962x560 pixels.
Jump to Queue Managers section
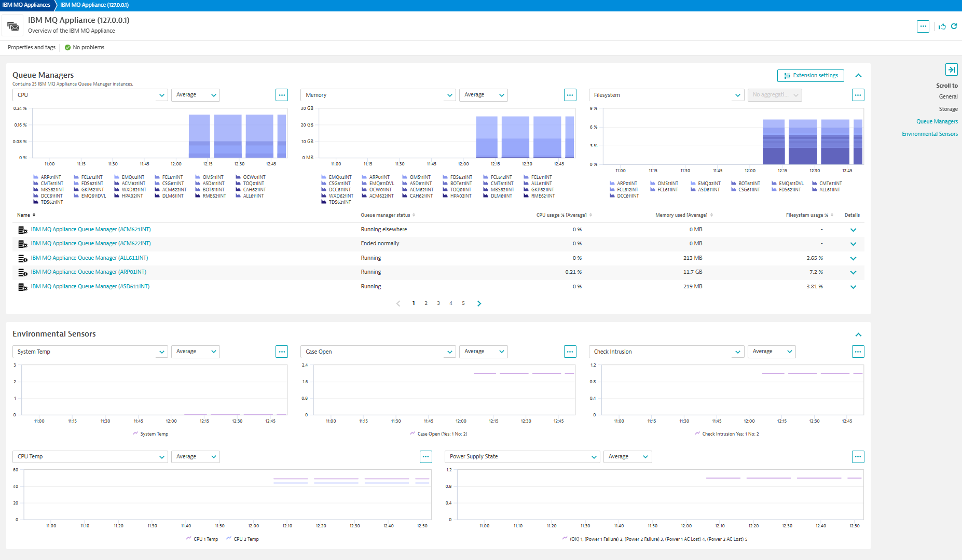pos(937,121)
